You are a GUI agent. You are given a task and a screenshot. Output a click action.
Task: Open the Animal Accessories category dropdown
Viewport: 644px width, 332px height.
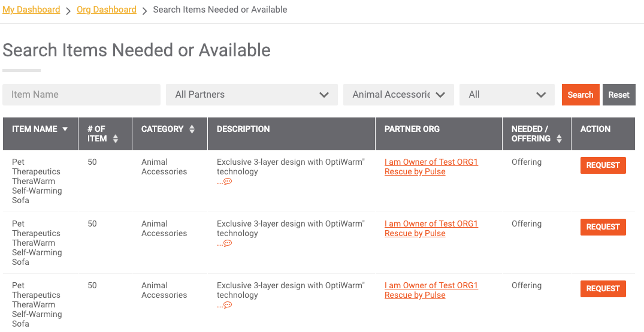point(398,95)
